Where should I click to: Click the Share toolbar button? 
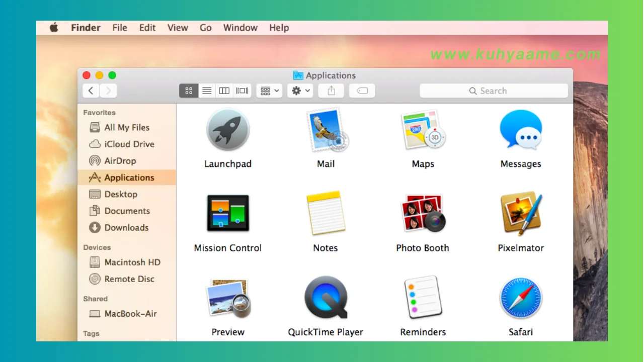[x=331, y=90]
